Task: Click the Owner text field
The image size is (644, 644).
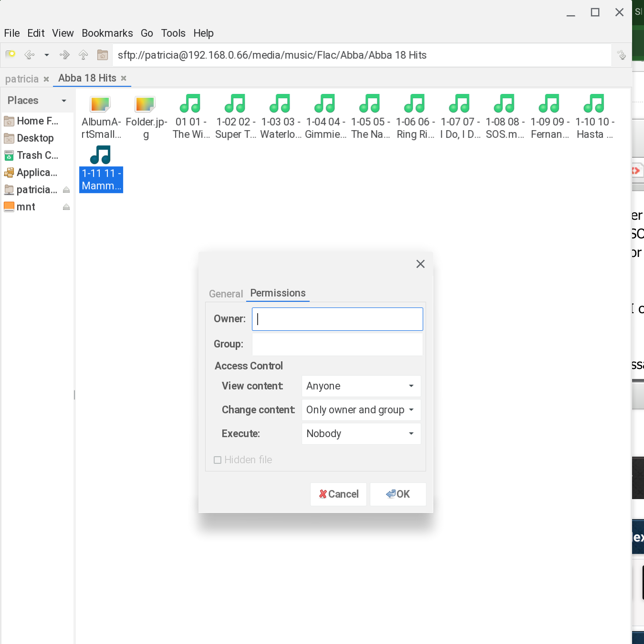Action: point(337,319)
